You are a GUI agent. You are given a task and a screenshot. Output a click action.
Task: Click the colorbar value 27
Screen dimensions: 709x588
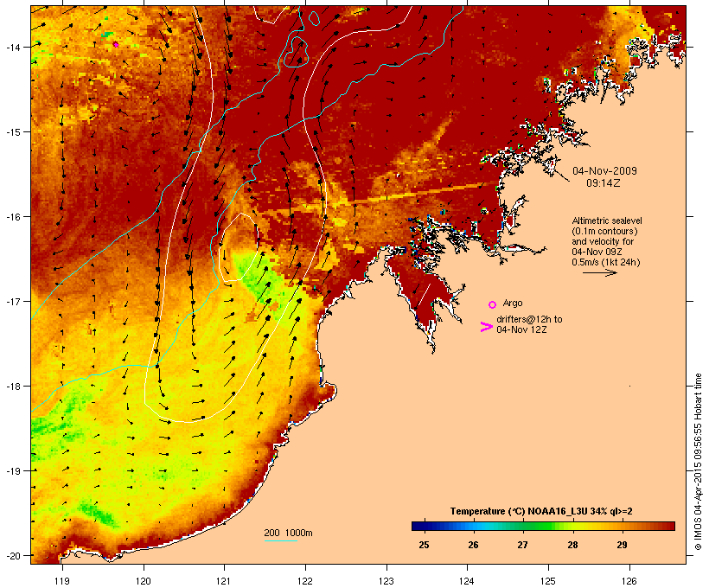point(523,545)
